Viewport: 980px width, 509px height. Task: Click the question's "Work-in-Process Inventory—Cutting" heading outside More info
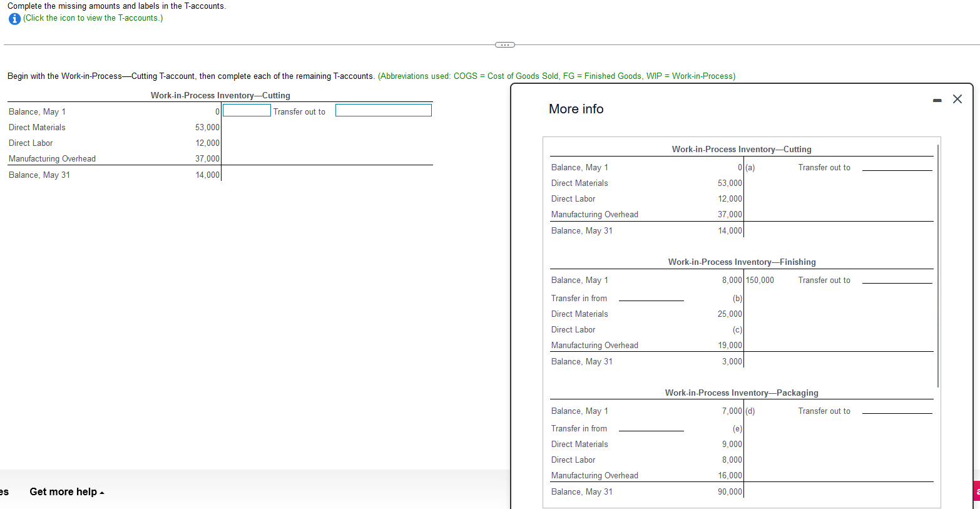220,96
